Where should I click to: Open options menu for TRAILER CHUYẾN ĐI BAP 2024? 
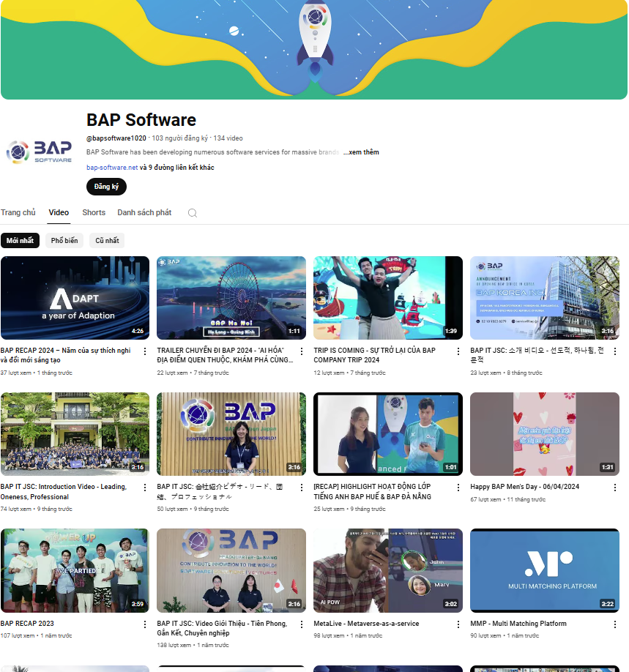[301, 351]
